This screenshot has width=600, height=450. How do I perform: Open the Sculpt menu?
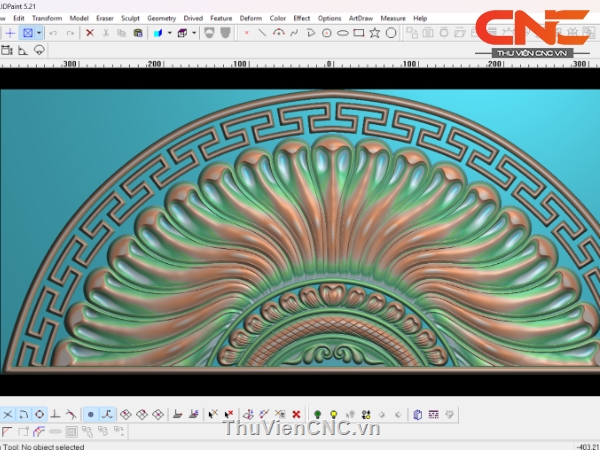[x=130, y=18]
